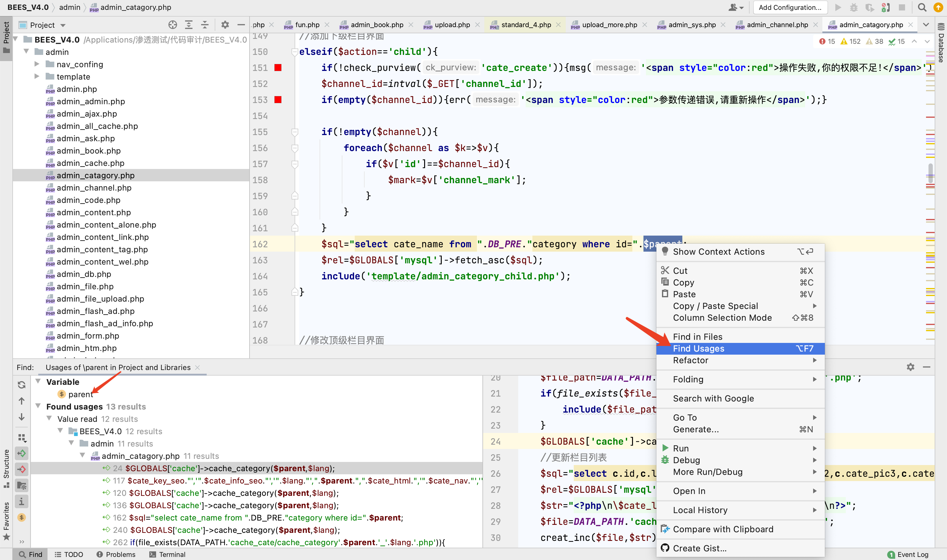Click Collapse All in Project panel toolbar
947x560 pixels.
click(205, 25)
